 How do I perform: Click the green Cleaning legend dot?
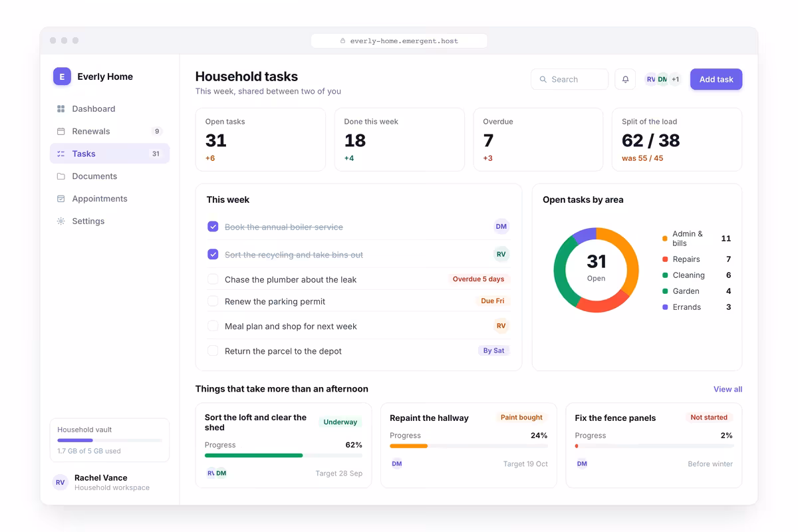point(665,275)
